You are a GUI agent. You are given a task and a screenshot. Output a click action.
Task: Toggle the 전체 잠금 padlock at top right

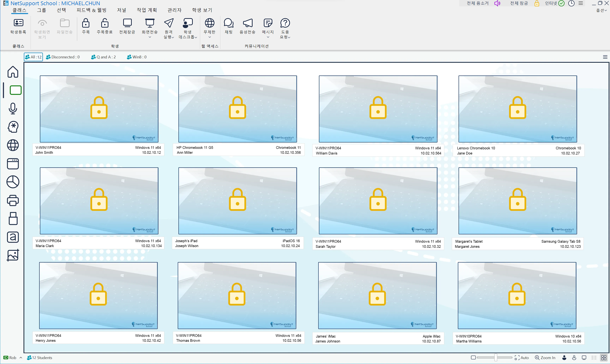click(537, 3)
